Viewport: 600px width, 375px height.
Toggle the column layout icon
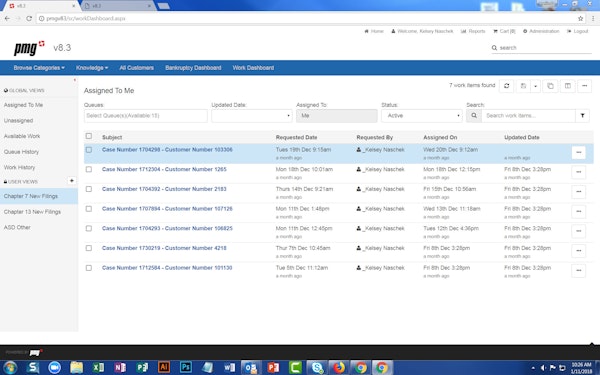567,86
